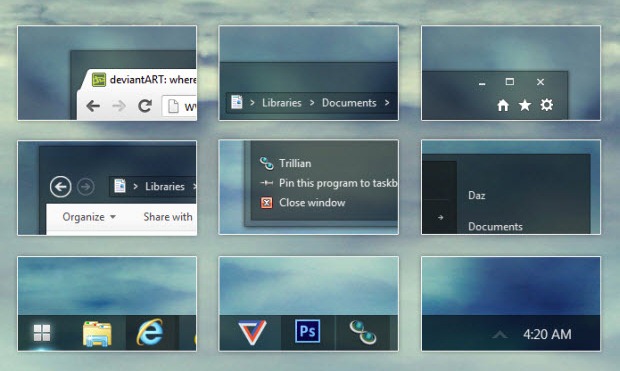
Task: Click Share with in Explorer toolbar
Action: (x=168, y=217)
